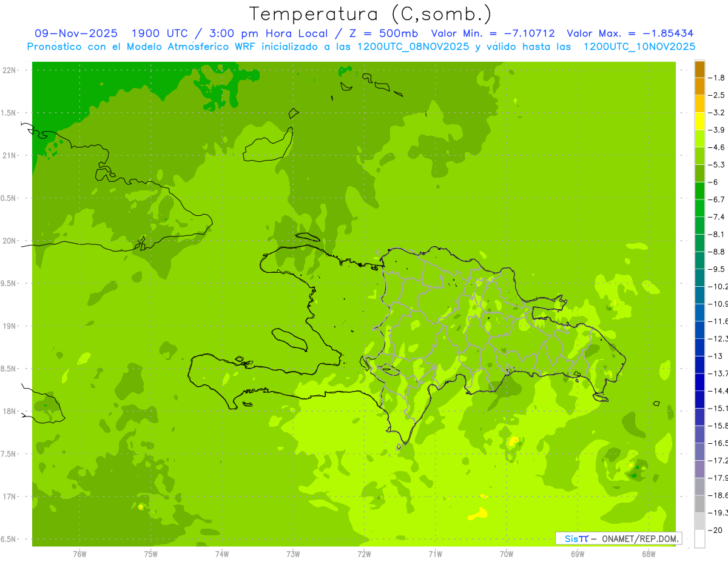Screen dimensions: 728x562
Task: Click legend swatch between -5.3 and -6
Action: point(699,173)
